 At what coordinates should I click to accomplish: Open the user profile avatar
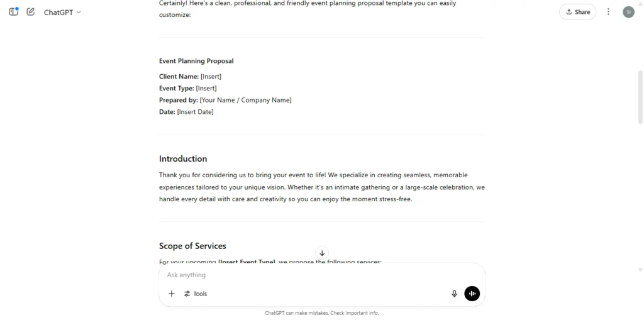click(628, 12)
